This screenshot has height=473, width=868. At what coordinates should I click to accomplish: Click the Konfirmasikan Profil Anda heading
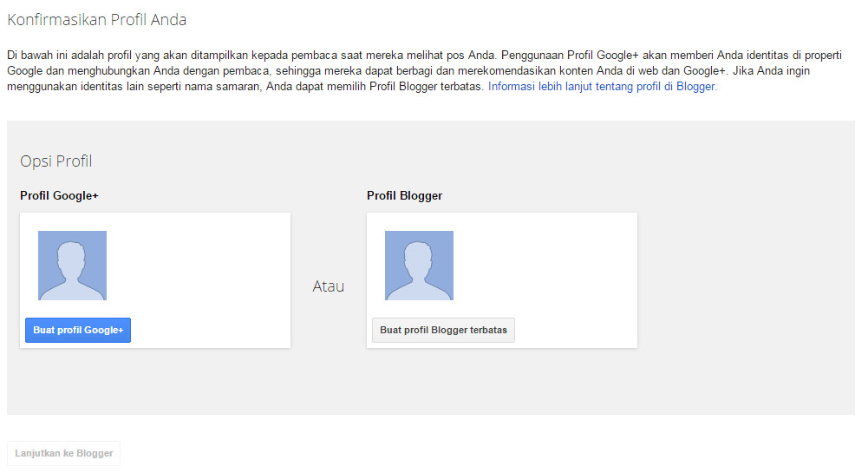point(97,20)
